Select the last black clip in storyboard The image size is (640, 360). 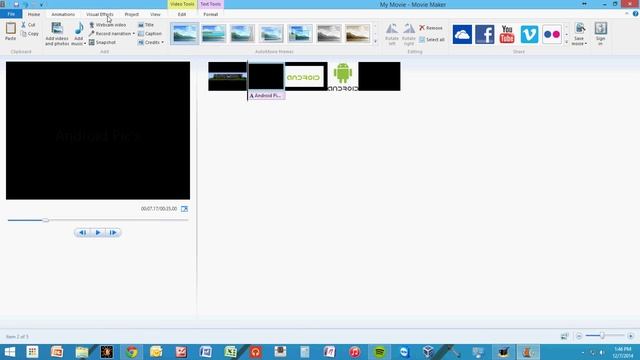[x=379, y=76]
